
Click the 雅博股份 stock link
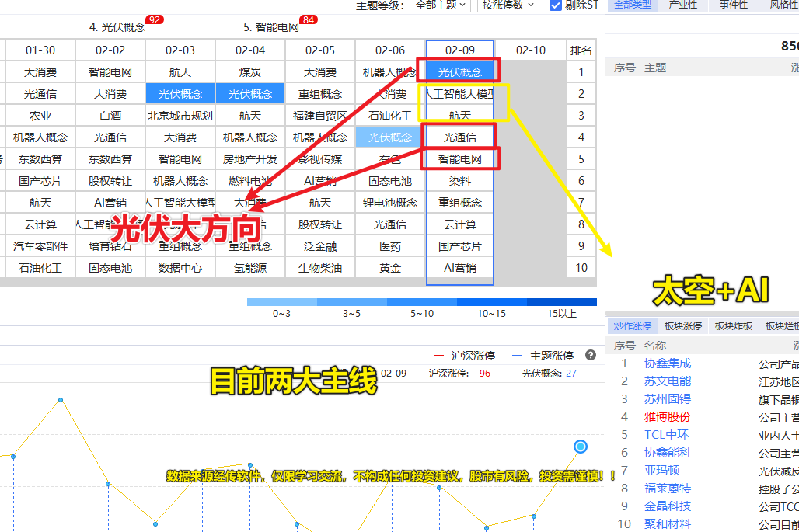[x=667, y=417]
